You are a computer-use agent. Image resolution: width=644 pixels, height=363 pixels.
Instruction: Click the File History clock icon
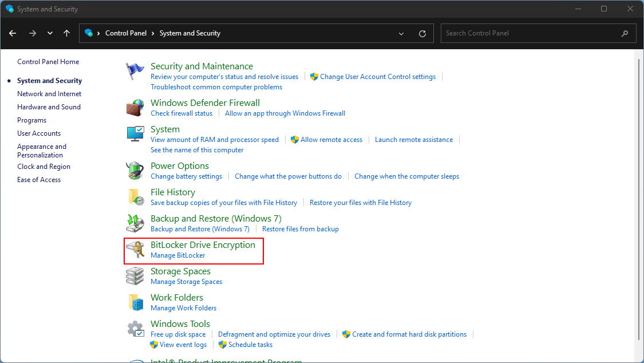pyautogui.click(x=135, y=196)
